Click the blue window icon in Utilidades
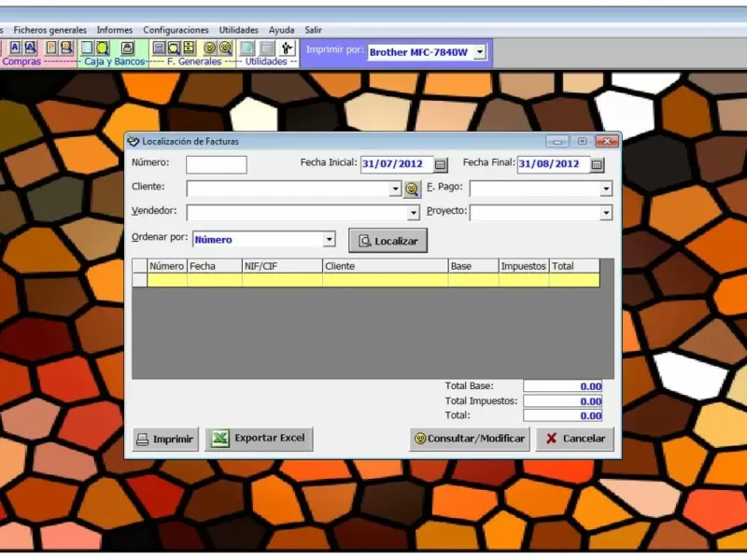The width and height of the screenshot is (747, 560). coord(247,48)
